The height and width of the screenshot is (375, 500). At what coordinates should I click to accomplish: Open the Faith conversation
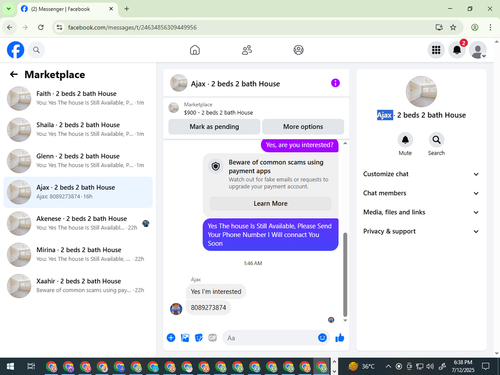click(78, 98)
